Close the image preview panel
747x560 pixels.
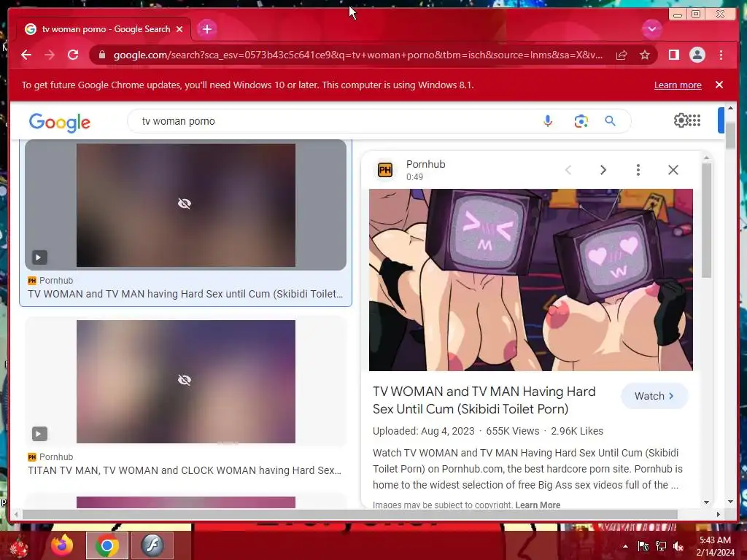pos(673,170)
